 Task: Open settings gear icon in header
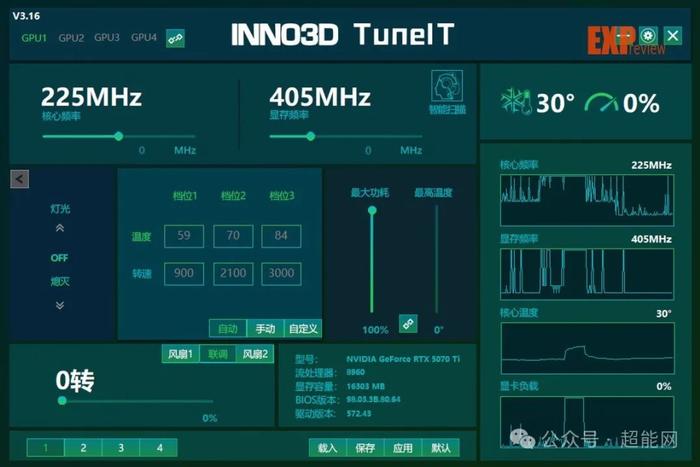click(x=648, y=35)
